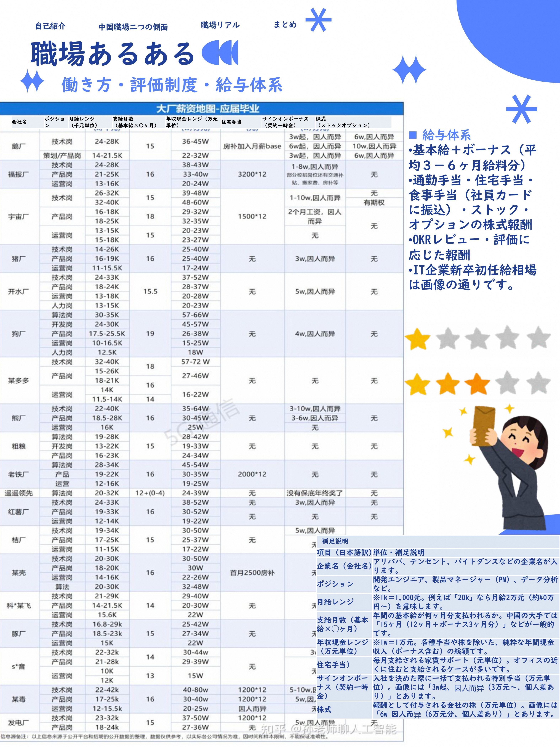This screenshot has width=560, height=747.
Task: Click the 有期权 stock cell
Action: tap(374, 202)
